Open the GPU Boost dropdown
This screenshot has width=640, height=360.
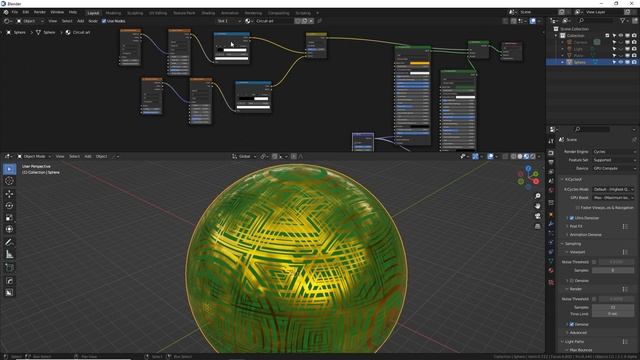click(x=613, y=198)
